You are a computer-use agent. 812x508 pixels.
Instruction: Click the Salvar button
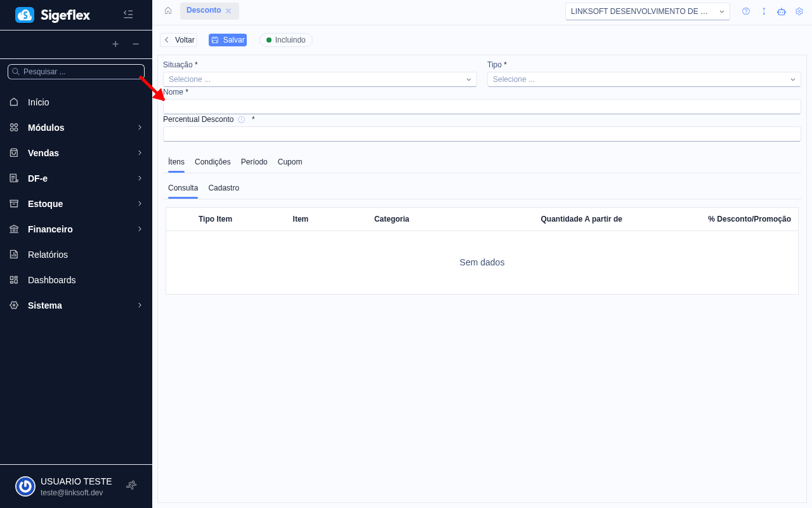coord(228,40)
